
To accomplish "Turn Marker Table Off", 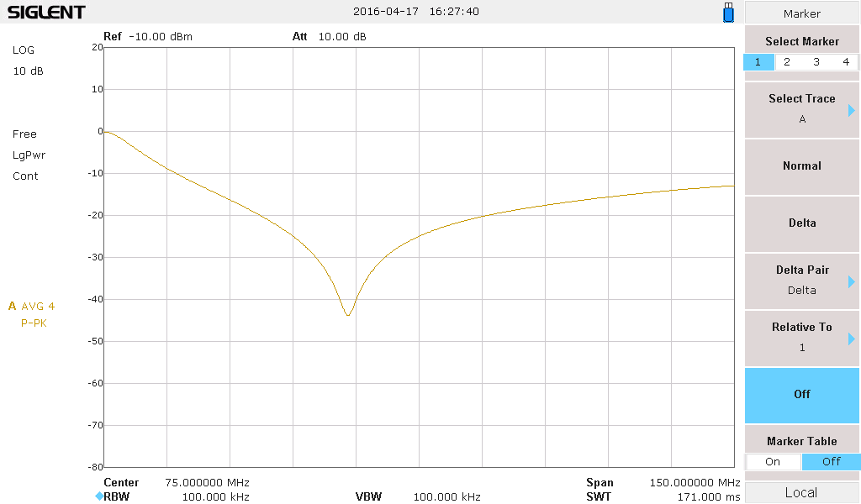I will pyautogui.click(x=831, y=462).
